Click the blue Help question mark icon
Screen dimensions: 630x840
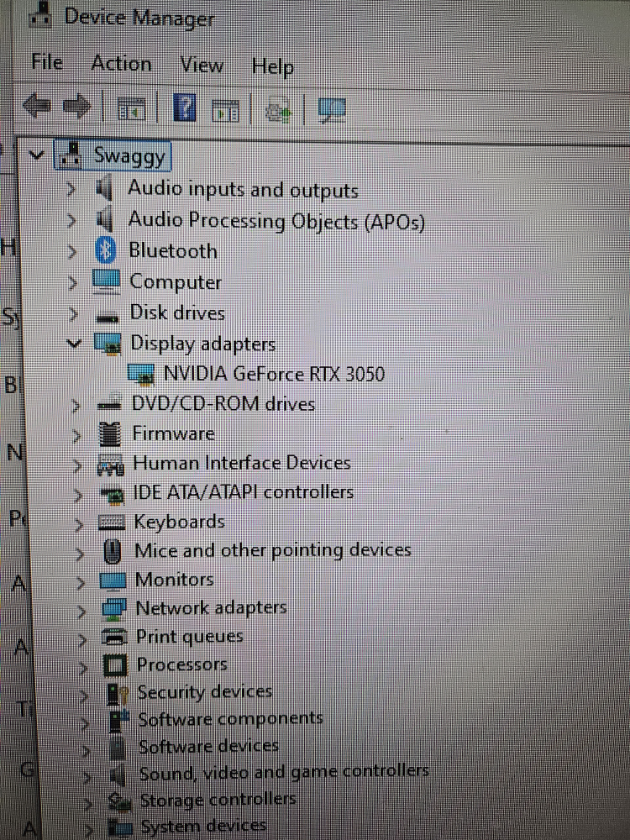pos(185,108)
